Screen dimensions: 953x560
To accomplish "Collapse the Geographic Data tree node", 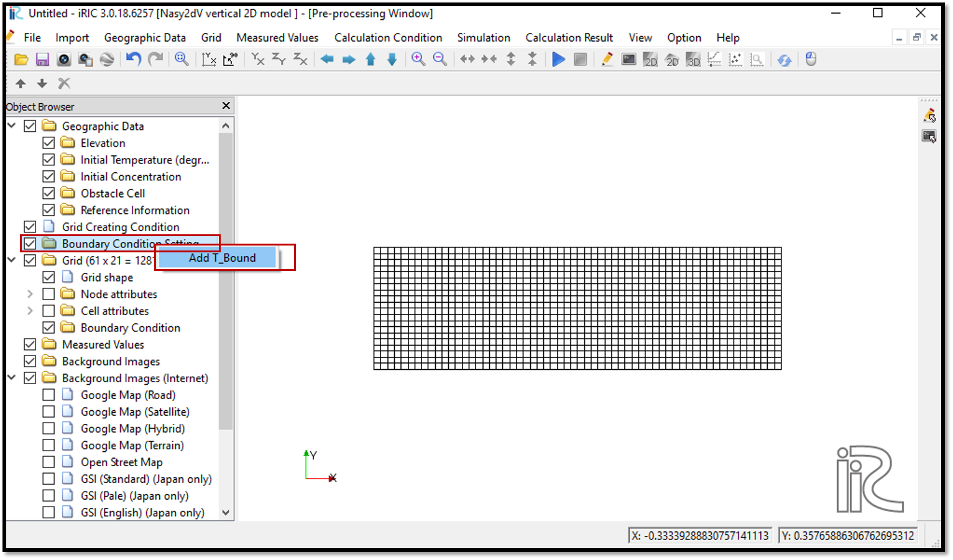I will [12, 126].
